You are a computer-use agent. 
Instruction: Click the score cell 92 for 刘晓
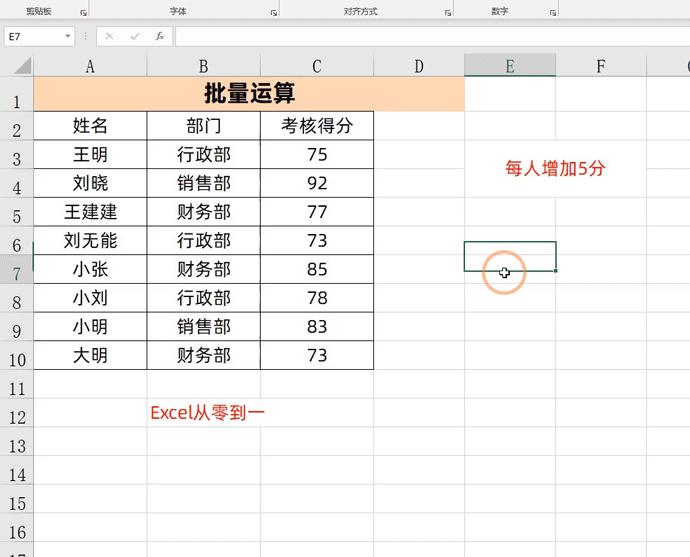click(x=317, y=183)
